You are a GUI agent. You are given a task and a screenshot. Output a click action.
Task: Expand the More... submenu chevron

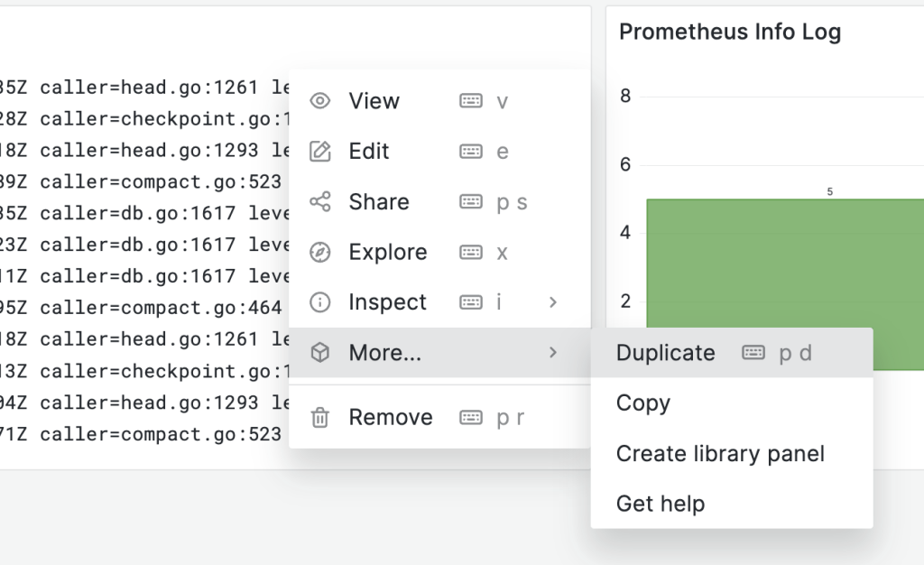pyautogui.click(x=553, y=353)
